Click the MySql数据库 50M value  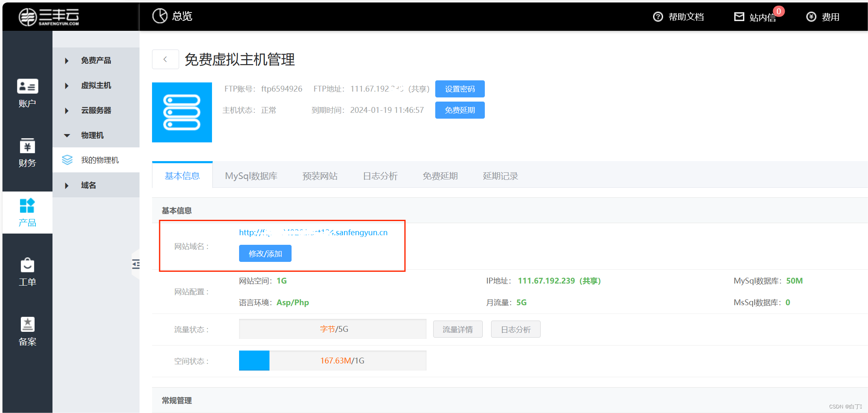tap(794, 281)
